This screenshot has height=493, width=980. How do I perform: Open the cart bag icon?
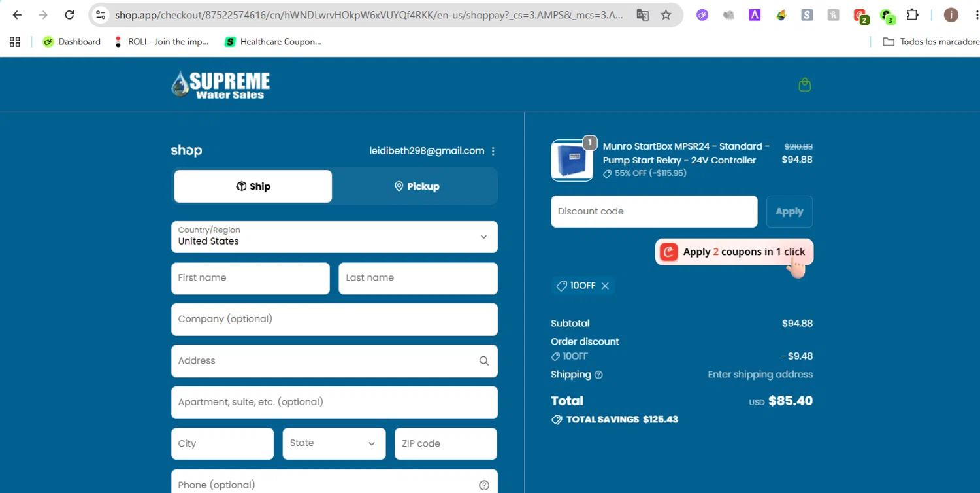805,85
